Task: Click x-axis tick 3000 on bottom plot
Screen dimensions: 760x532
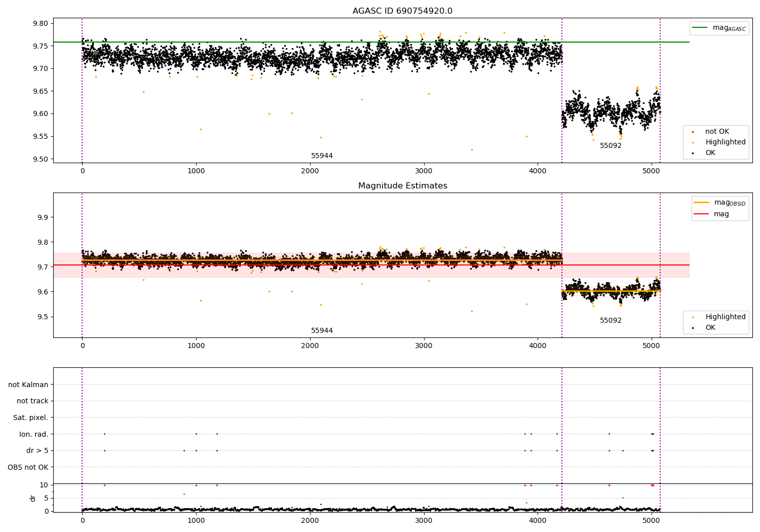Action: tap(424, 520)
